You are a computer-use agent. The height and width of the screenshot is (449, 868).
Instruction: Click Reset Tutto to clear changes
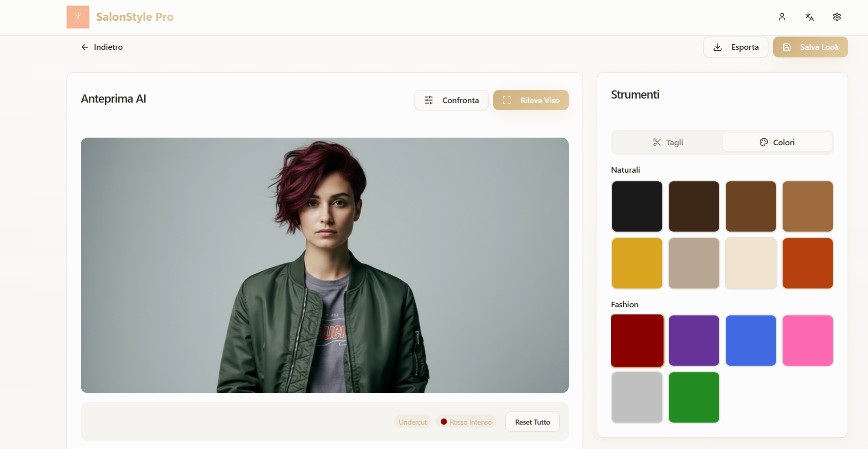tap(532, 422)
